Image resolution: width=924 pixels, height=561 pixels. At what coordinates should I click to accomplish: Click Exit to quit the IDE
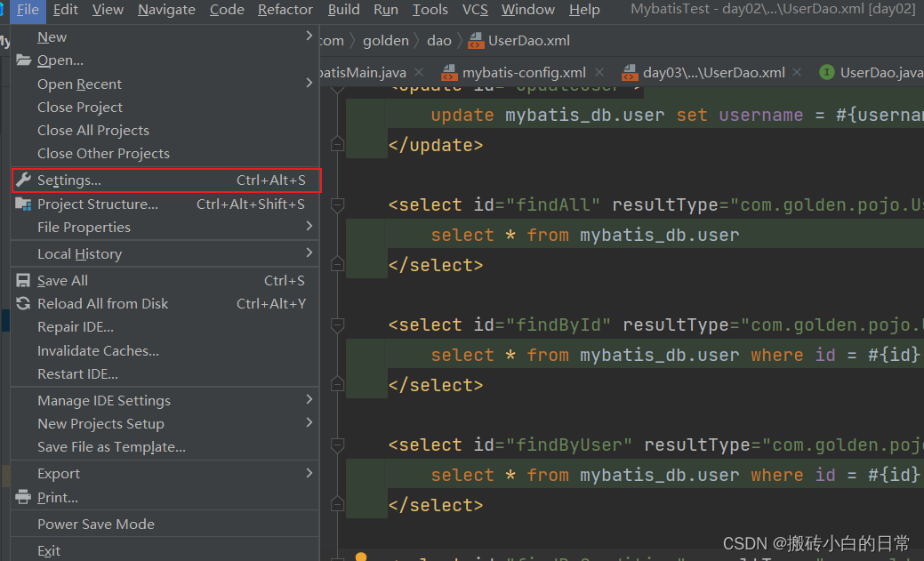pyautogui.click(x=47, y=549)
